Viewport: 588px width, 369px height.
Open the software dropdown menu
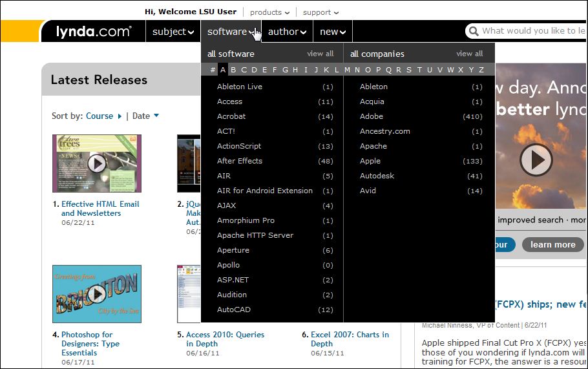pos(231,32)
